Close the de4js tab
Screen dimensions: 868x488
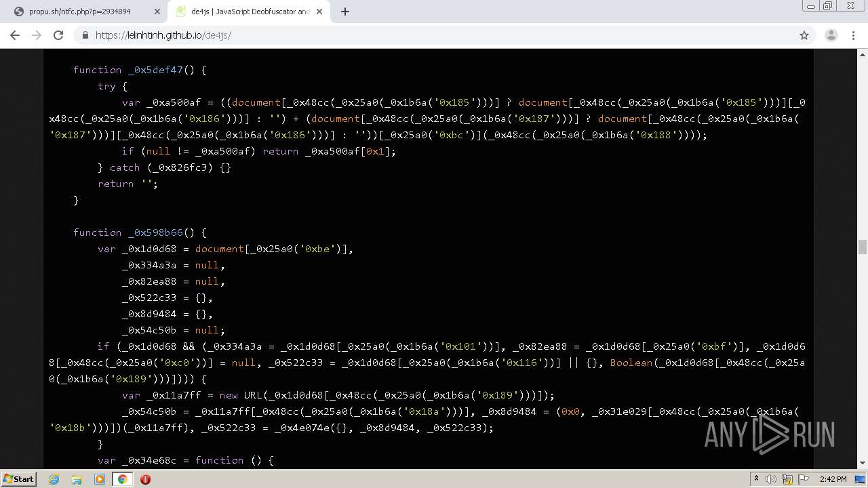pos(321,12)
